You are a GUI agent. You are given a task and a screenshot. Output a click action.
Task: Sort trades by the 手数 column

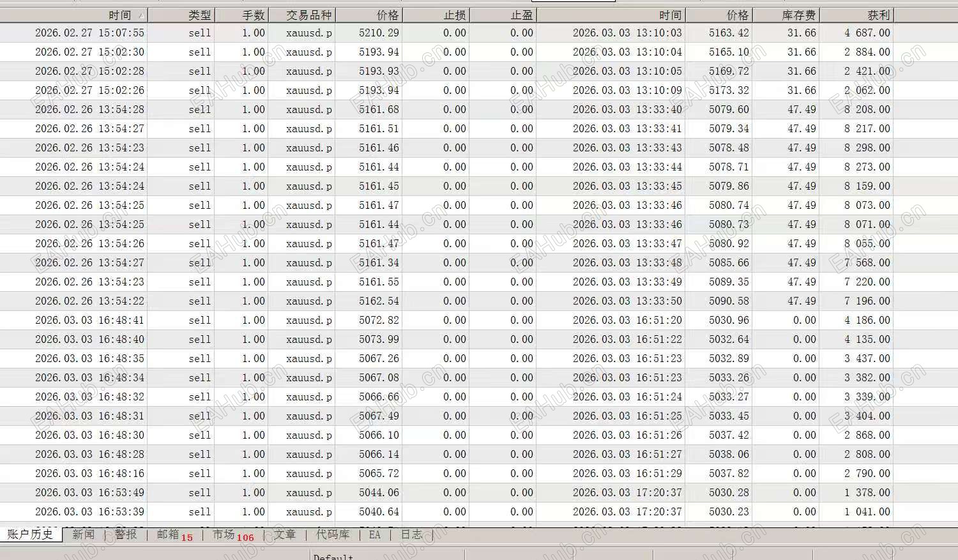[254, 15]
